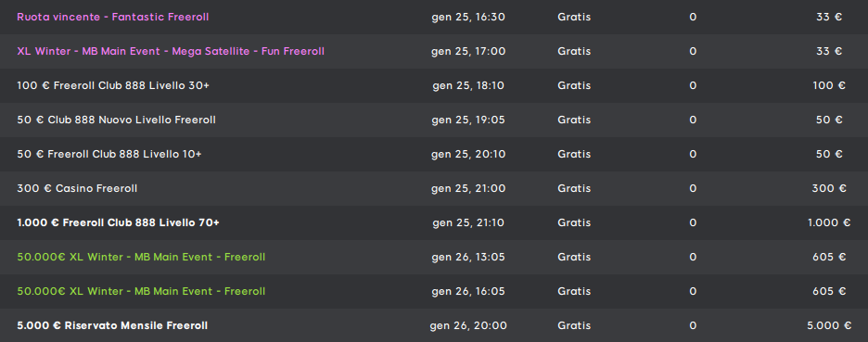Click the 5.000 € prize amount
Image resolution: width=868 pixels, height=342 pixels.
(829, 326)
